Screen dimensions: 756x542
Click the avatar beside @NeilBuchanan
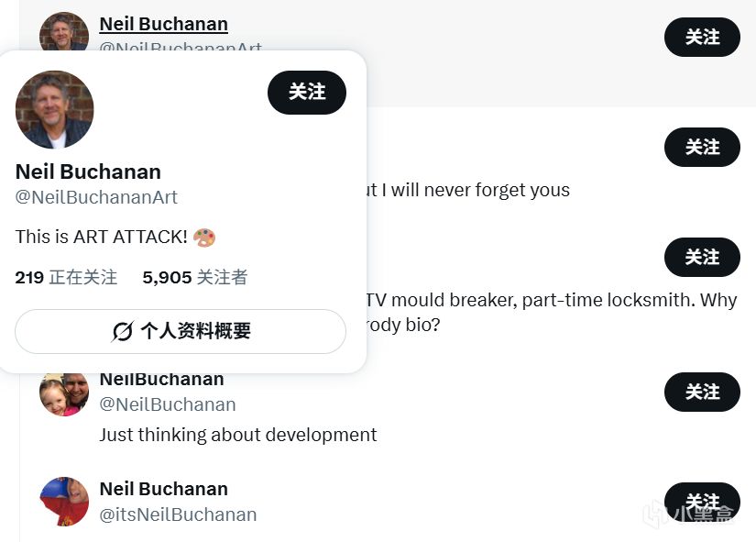point(63,394)
